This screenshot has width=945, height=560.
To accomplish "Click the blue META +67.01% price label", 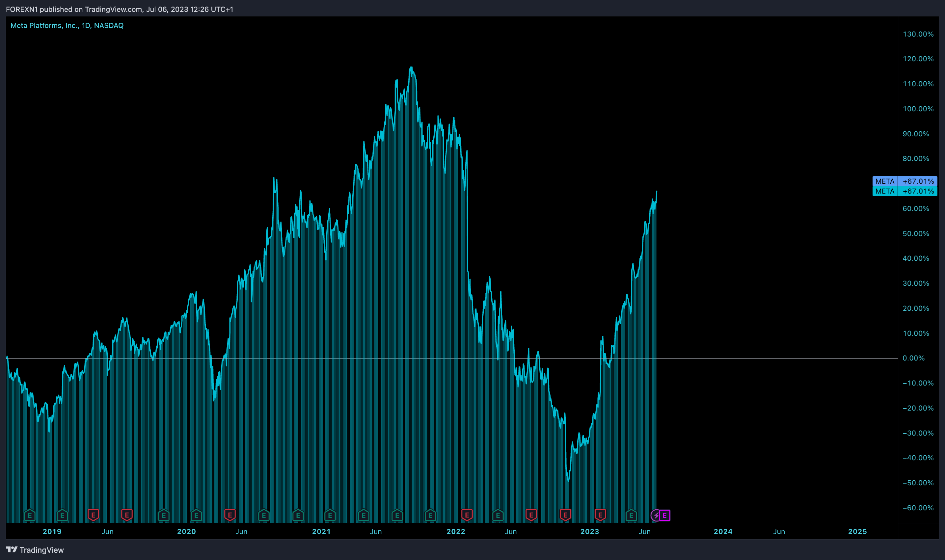I will click(x=904, y=181).
